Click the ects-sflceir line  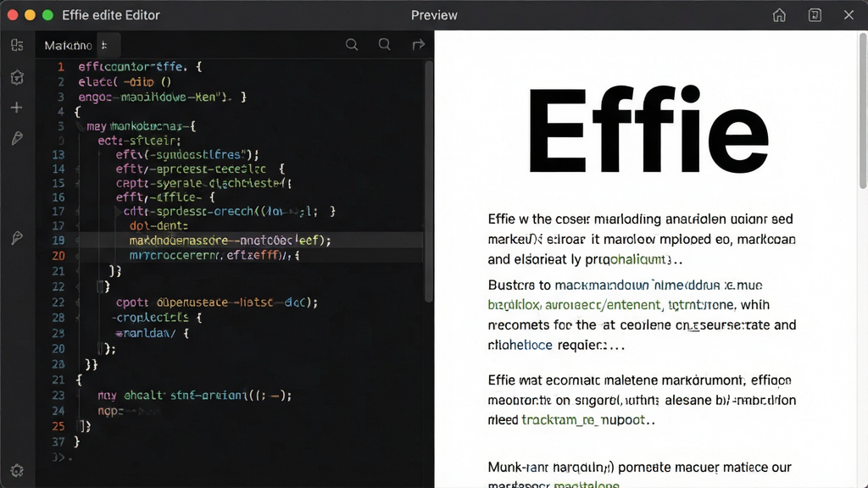[140, 141]
